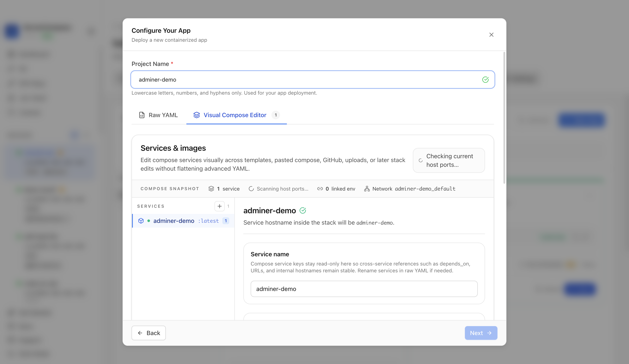
Task: Close the Configure Your App dialog
Action: pos(491,35)
